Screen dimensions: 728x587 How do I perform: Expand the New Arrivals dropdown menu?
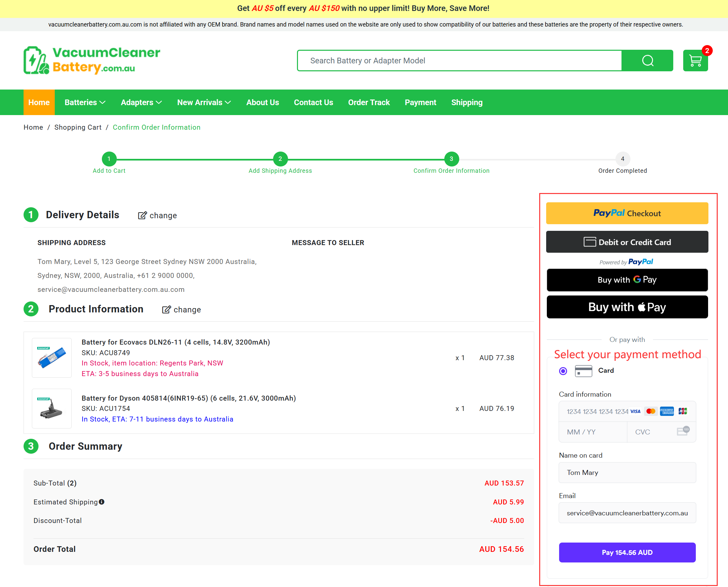204,102
